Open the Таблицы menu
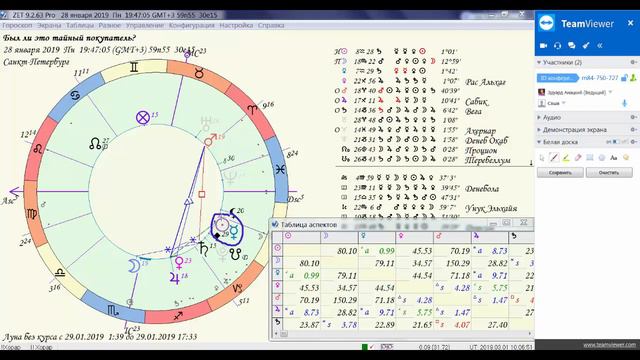Viewport: 640px width, 360px height. (80, 25)
